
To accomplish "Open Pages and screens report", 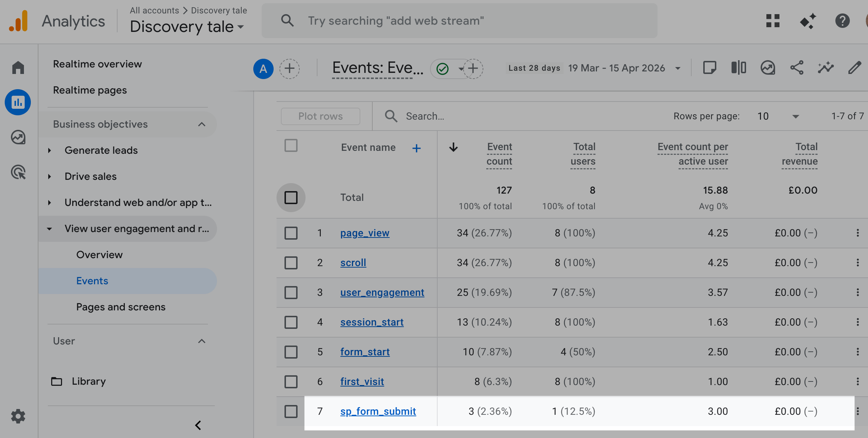I will [120, 307].
